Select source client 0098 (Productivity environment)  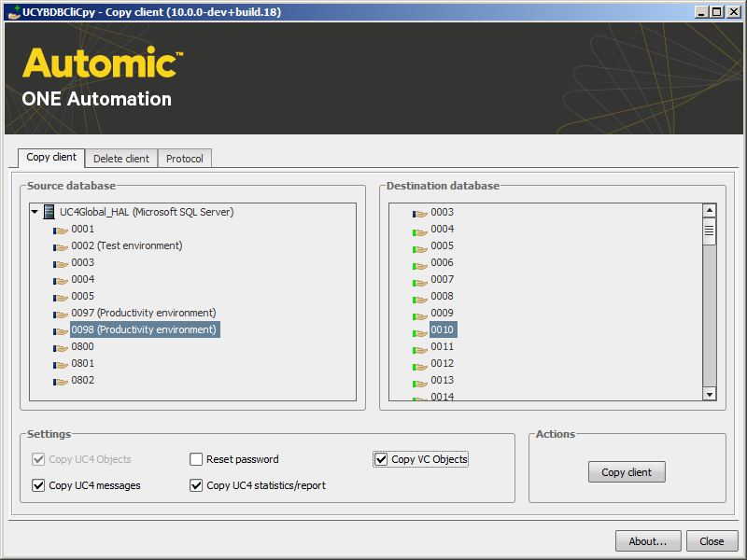coord(145,329)
